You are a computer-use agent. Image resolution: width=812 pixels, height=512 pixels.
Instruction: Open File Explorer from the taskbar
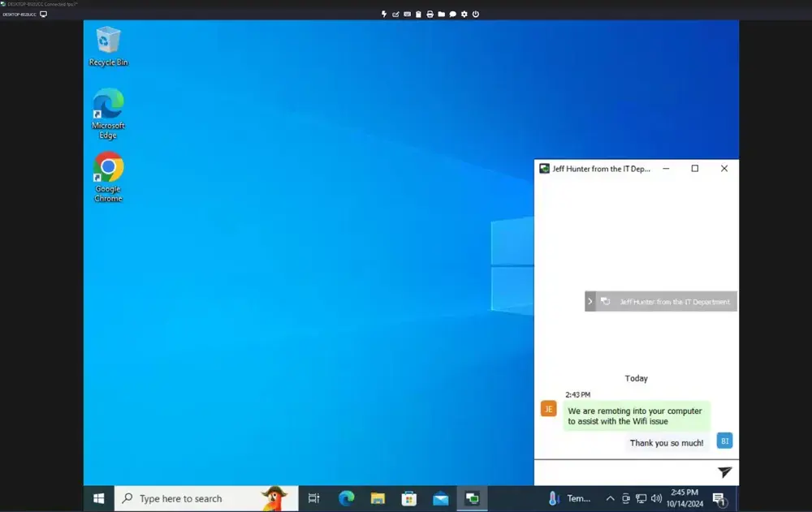click(378, 498)
